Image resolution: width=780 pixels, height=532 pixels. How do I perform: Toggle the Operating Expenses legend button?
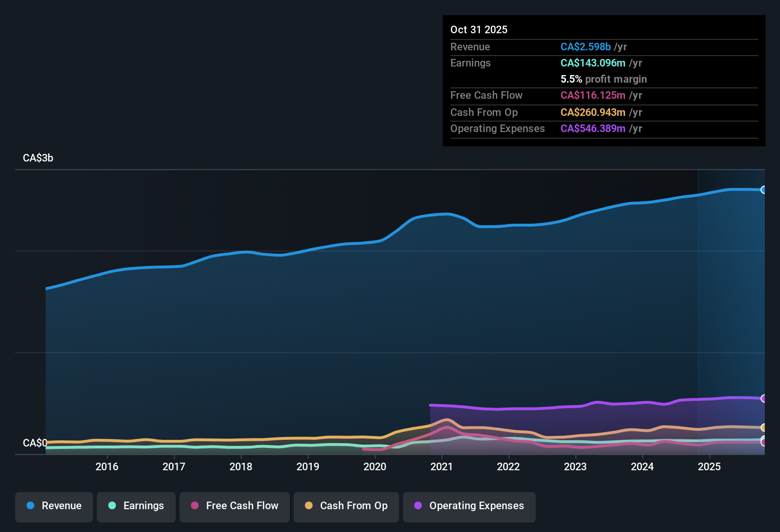[x=469, y=506]
